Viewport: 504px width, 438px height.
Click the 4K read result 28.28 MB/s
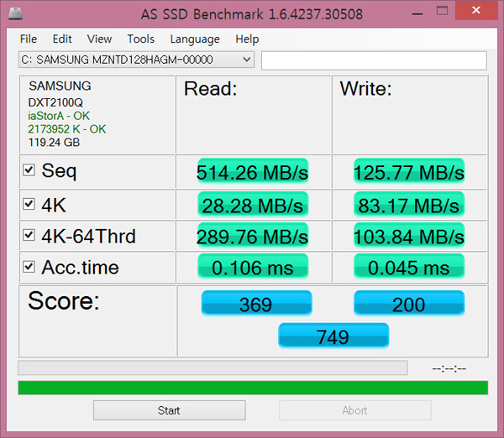[253, 205]
